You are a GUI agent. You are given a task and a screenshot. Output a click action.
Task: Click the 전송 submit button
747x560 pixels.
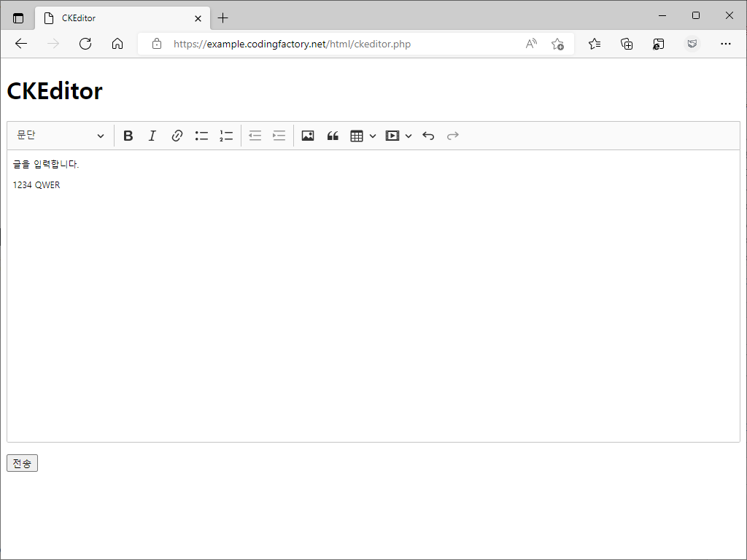click(22, 463)
